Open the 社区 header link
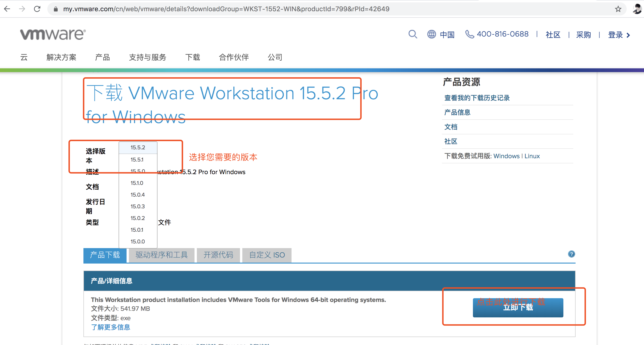This screenshot has width=644, height=345. [x=553, y=35]
